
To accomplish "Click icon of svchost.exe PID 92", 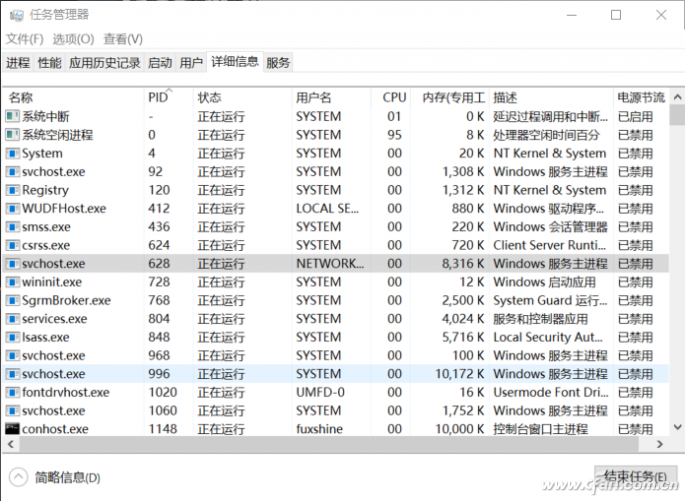I will click(12, 172).
